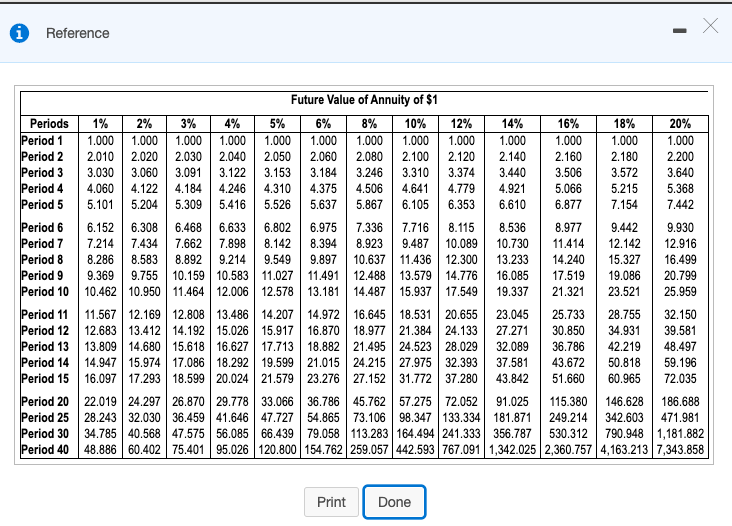Click the value 22.019 in the table

(x=100, y=401)
